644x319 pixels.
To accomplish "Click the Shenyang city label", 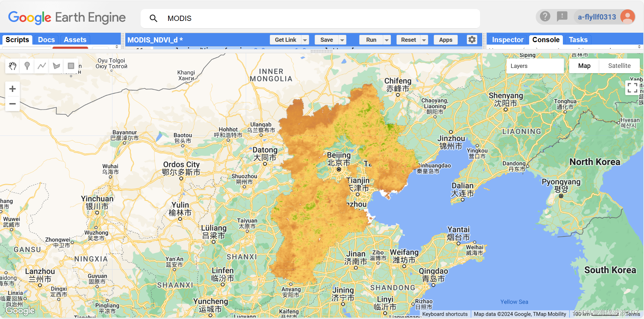I will 506,99.
